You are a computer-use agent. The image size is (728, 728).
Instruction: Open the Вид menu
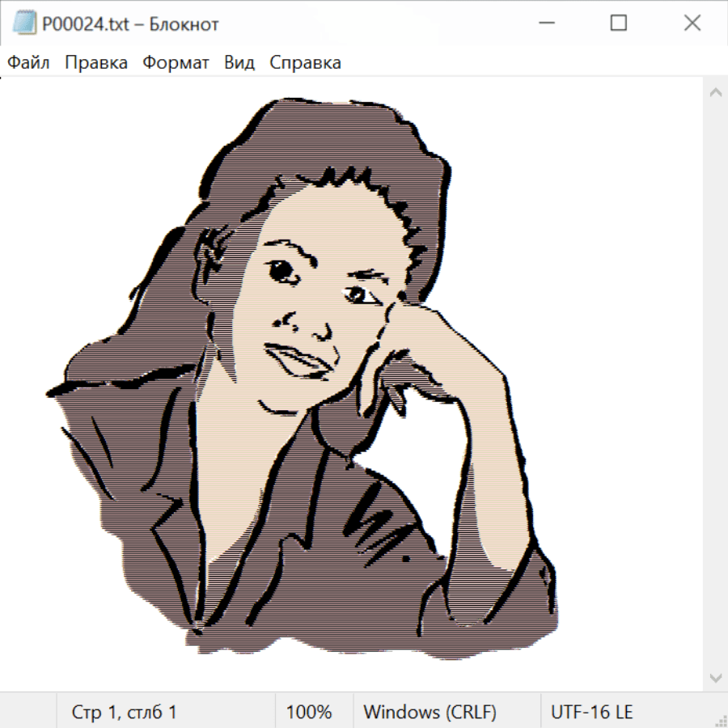[x=239, y=62]
